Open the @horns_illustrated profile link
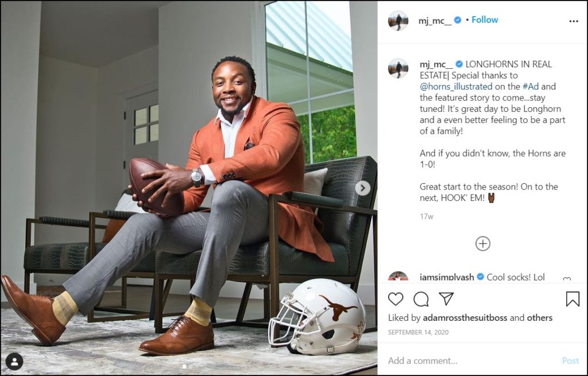 click(x=456, y=86)
